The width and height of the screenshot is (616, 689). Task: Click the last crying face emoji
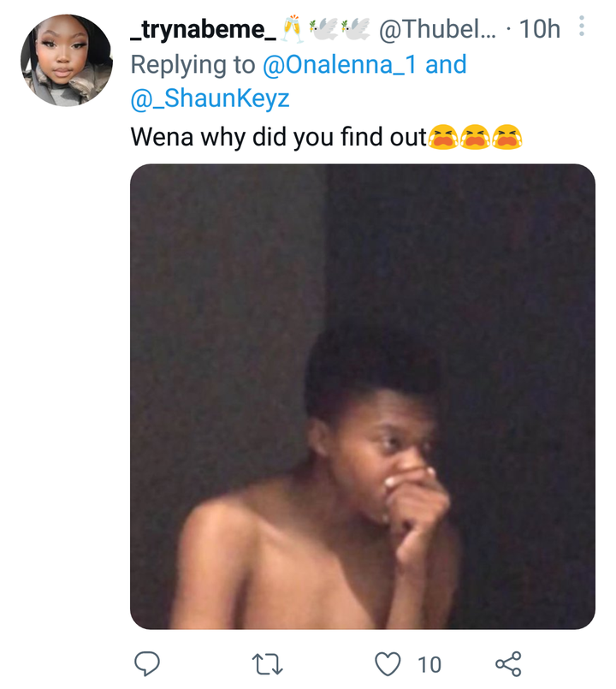[507, 137]
